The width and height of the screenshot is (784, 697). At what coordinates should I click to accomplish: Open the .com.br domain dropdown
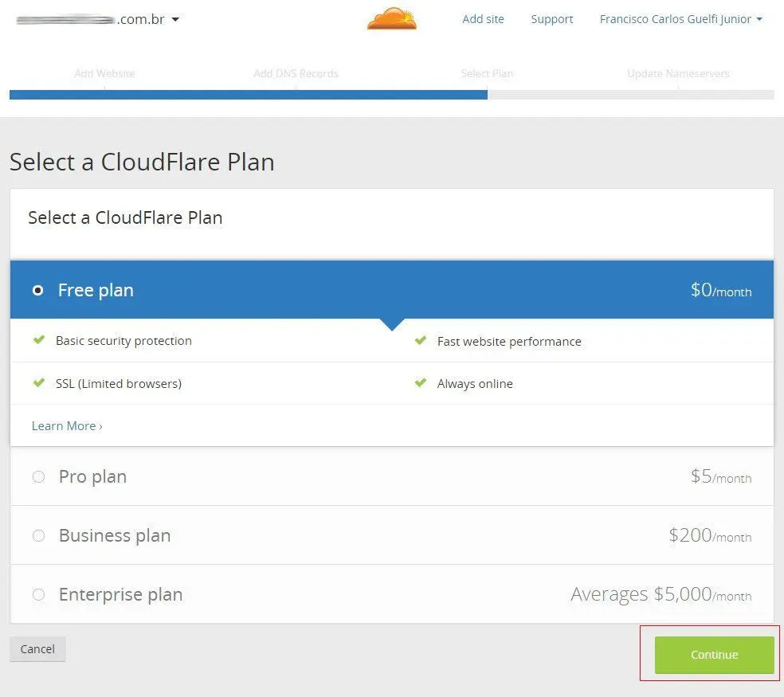point(174,19)
